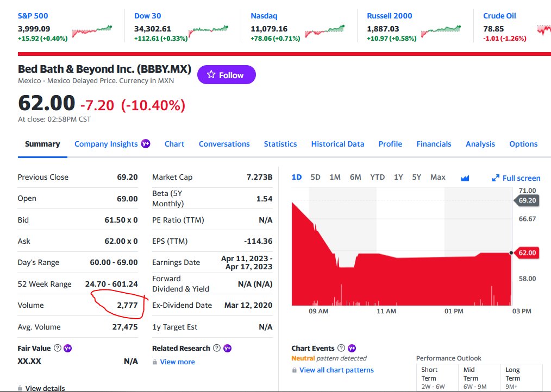Viewport: 551px width, 392px height.
Task: Open the Options tab
Action: tap(524, 144)
